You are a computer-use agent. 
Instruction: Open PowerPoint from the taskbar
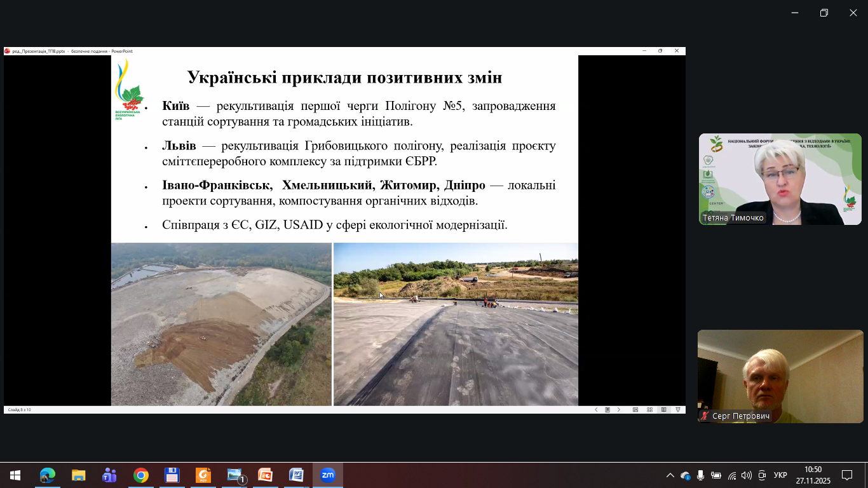(x=265, y=475)
